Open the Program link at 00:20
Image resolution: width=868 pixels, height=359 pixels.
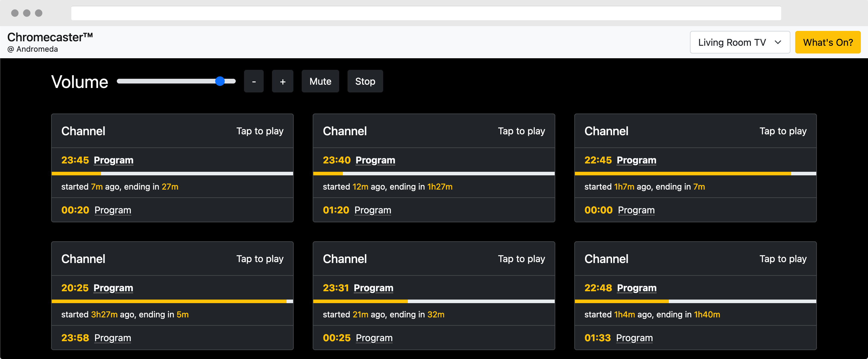113,210
